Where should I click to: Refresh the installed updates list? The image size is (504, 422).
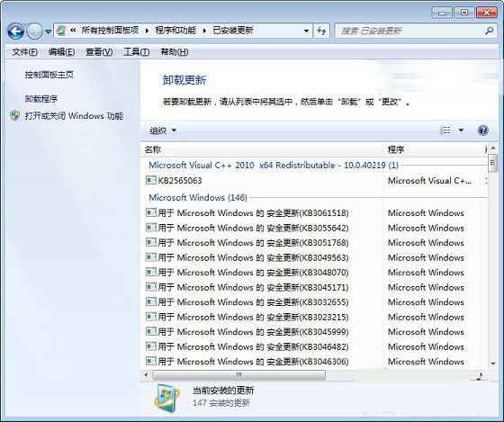point(321,31)
